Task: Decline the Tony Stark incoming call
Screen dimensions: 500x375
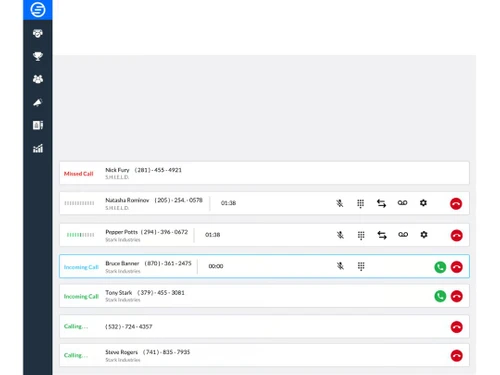Action: [x=457, y=296]
